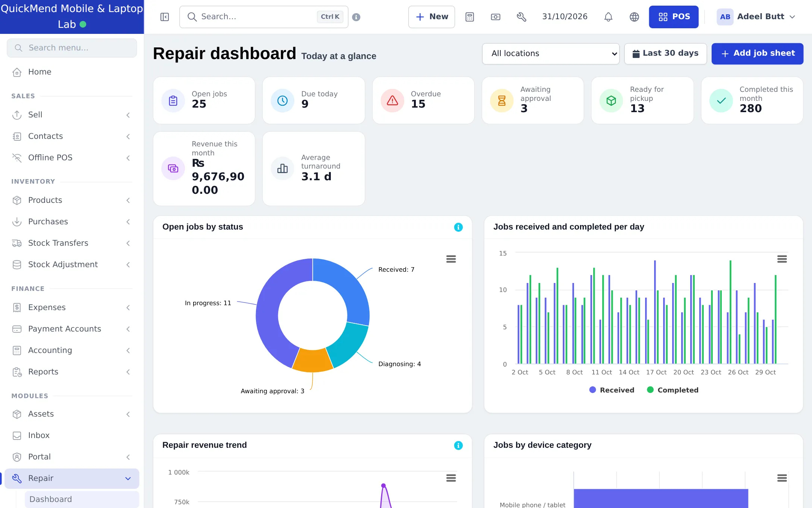Expand the Products menu
Screen dimensions: 812x508
pos(71,200)
